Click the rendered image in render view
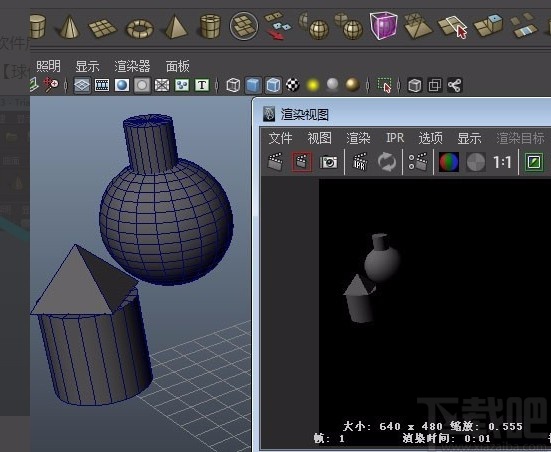Viewport: 551px width, 452px height. tap(435, 313)
